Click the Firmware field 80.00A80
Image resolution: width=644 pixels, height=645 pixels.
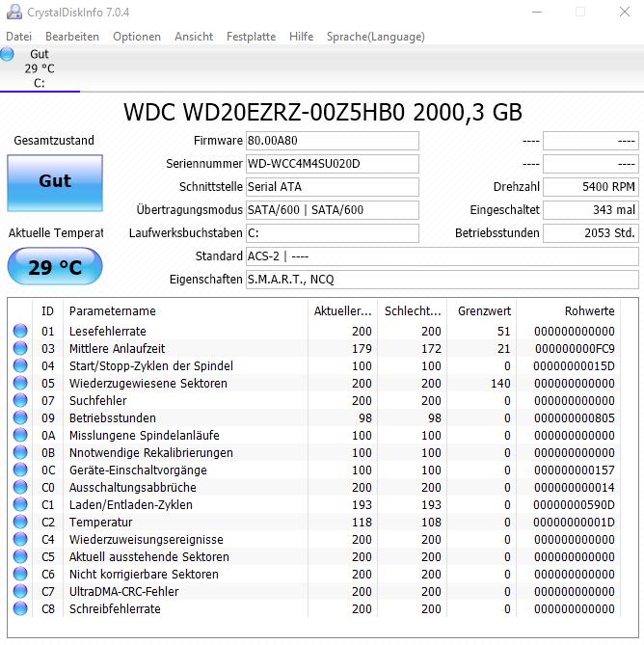(333, 141)
